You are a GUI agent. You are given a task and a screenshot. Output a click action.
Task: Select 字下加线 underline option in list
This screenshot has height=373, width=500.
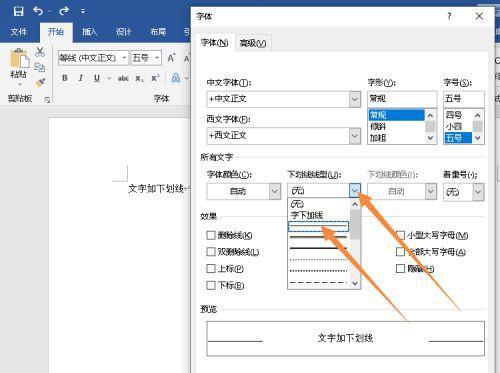307,215
